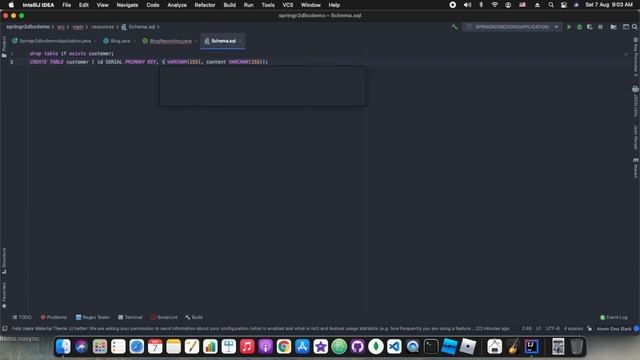Screen dimensions: 640x360
Task: Open Visual Studio Code from the Dock
Action: click(x=394, y=347)
